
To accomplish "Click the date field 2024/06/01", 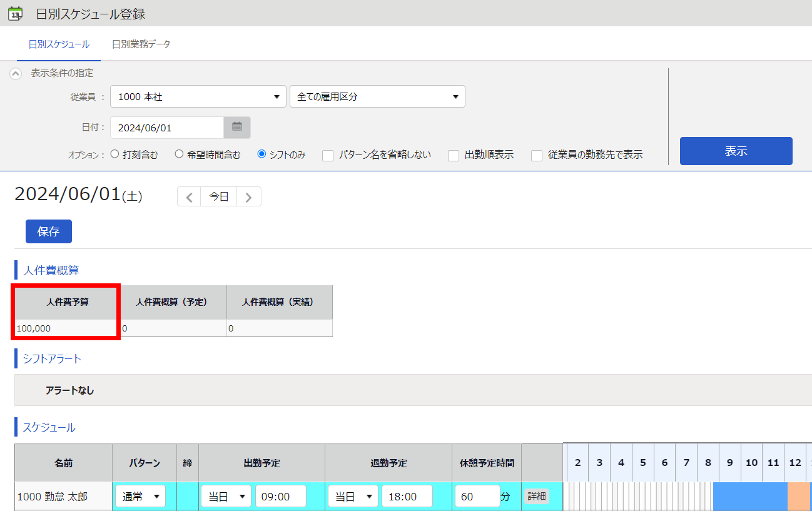I will [x=167, y=128].
